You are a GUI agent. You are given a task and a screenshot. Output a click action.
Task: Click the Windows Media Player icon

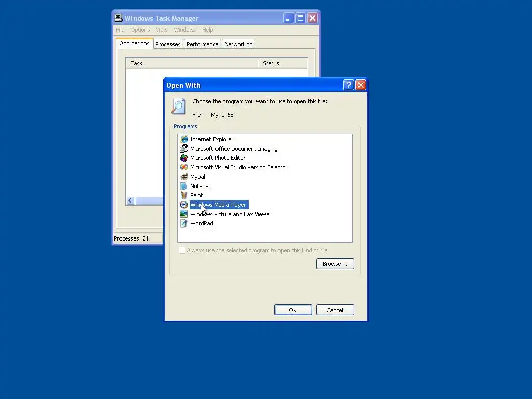(184, 205)
